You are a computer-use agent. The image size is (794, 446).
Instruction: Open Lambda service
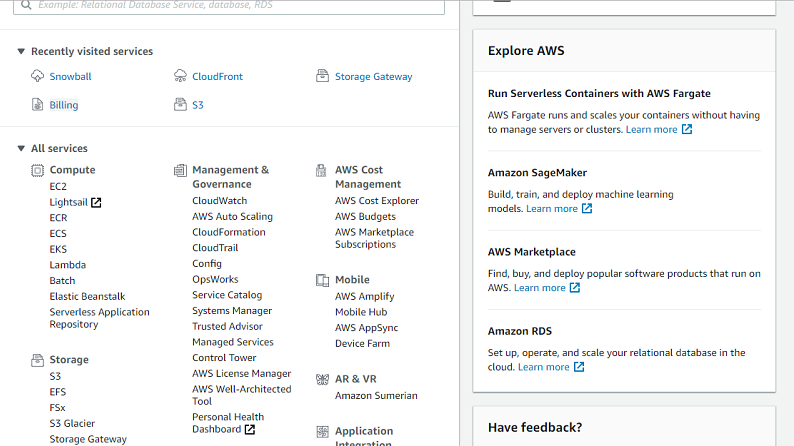(x=68, y=265)
